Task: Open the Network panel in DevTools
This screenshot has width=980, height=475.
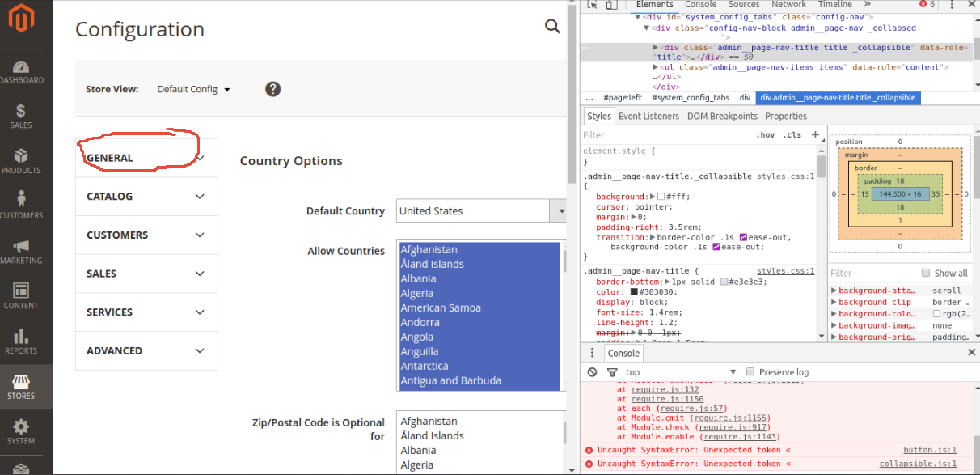Action: coord(789,5)
